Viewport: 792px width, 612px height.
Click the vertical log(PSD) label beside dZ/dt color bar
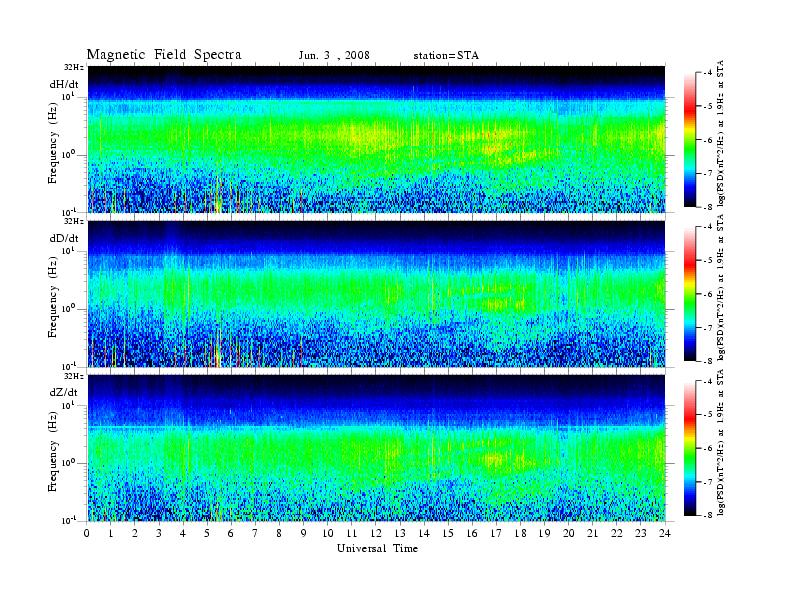coord(721,442)
